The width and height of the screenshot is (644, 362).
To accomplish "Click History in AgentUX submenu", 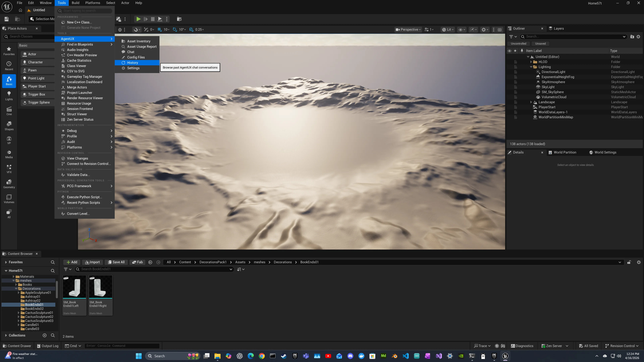I will coord(137,63).
